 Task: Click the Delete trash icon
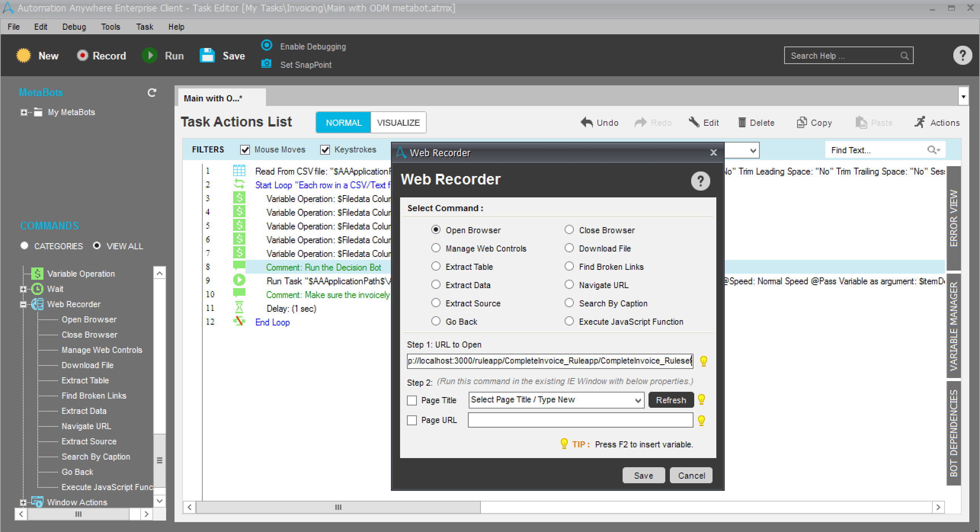(741, 122)
